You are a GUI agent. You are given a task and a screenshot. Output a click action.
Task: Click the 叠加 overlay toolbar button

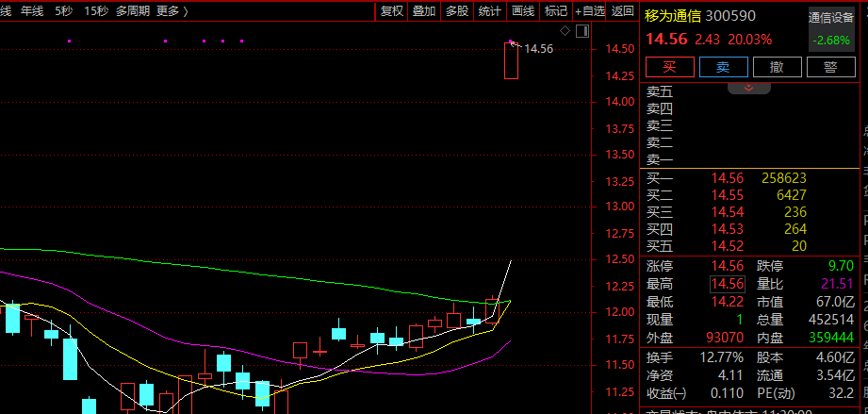[424, 11]
